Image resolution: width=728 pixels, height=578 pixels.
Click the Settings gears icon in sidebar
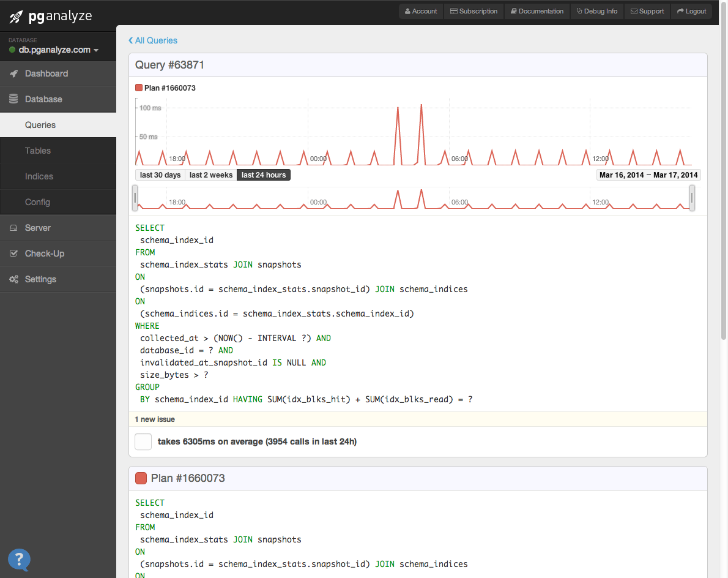[x=14, y=279]
